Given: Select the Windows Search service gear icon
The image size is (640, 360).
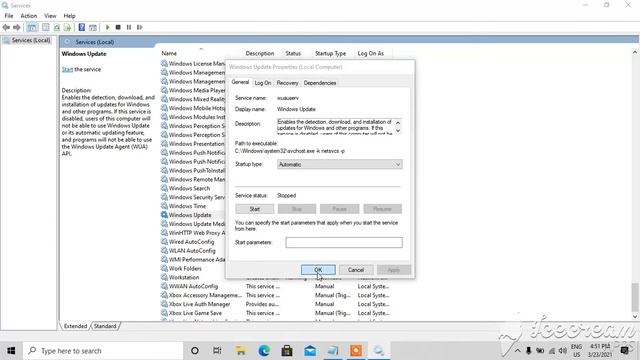Looking at the screenshot, I should [164, 188].
